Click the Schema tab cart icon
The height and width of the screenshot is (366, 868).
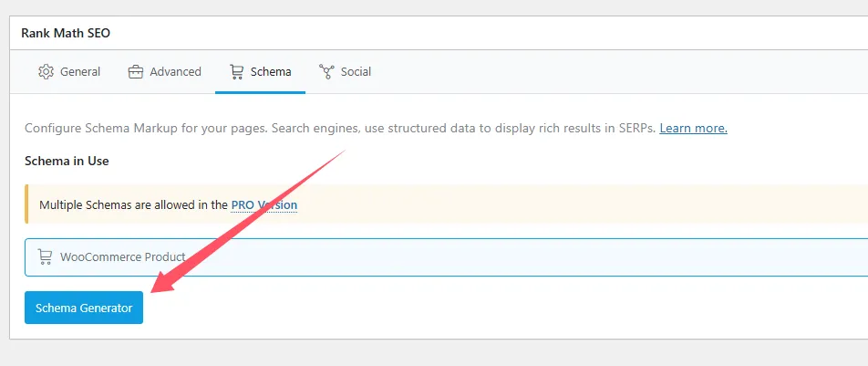tap(236, 71)
